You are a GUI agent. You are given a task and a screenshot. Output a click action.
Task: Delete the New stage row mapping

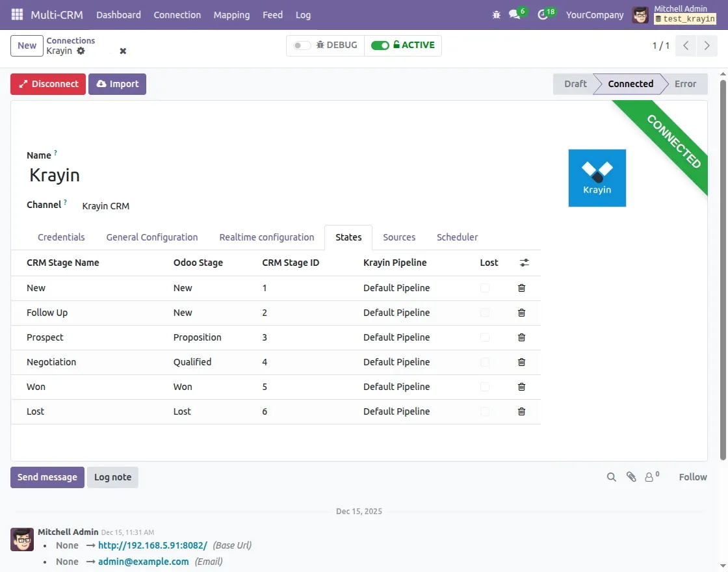pos(521,288)
